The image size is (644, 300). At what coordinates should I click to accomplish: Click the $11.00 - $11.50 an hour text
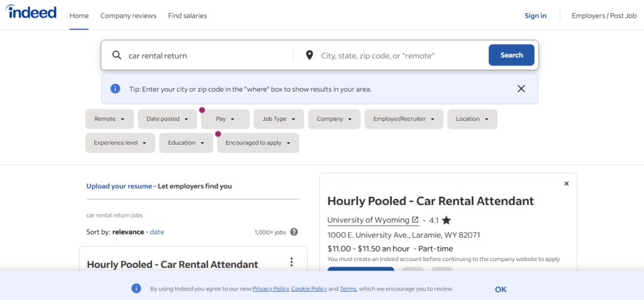click(x=369, y=248)
